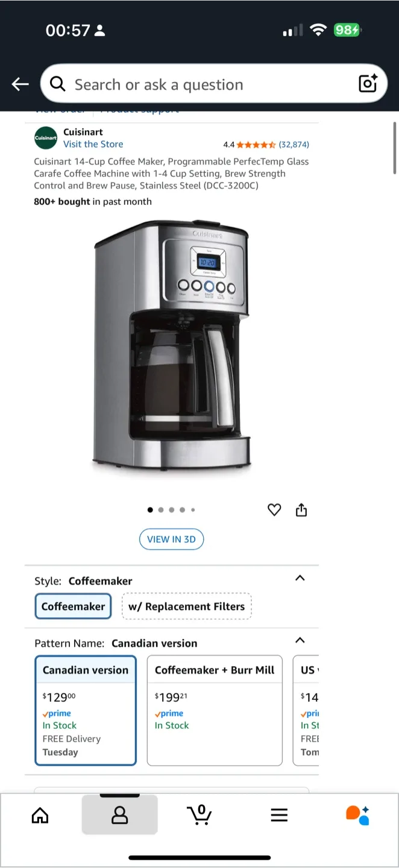Go to Home tab icon
Screen dimensions: 399x868
pos(40,816)
